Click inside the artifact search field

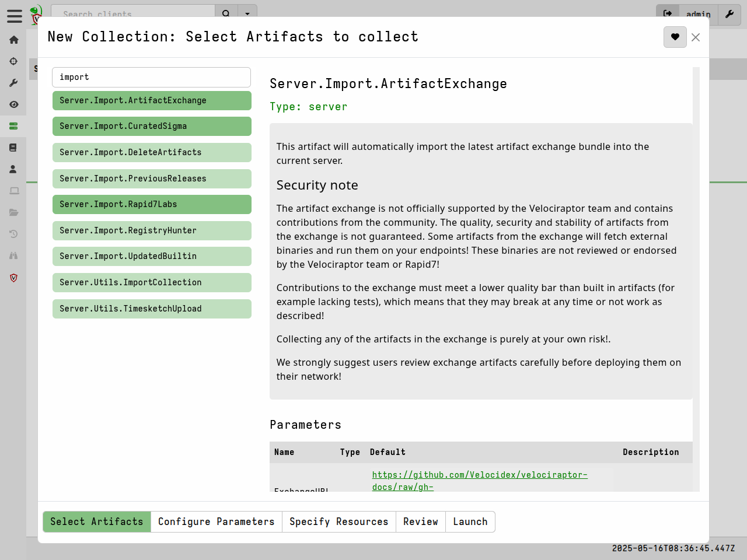(151, 77)
